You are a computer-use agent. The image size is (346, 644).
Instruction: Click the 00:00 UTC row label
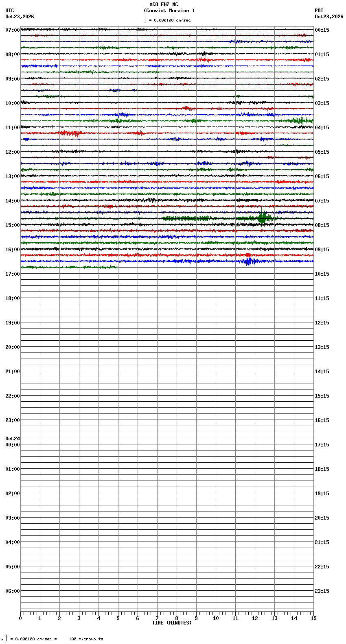click(13, 445)
